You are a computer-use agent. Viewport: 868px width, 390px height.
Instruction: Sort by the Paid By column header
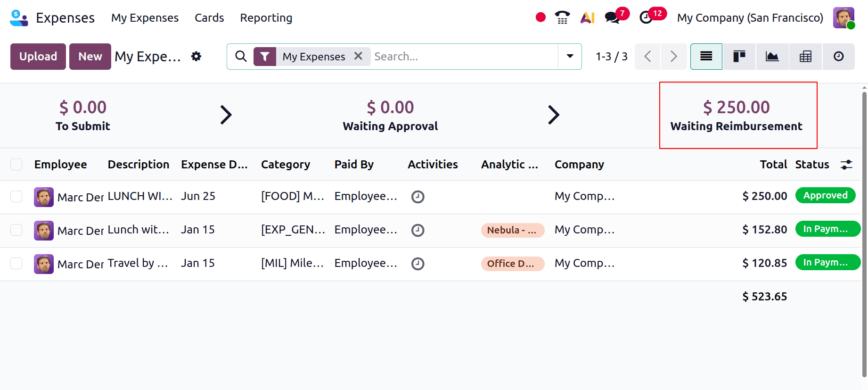[354, 165]
